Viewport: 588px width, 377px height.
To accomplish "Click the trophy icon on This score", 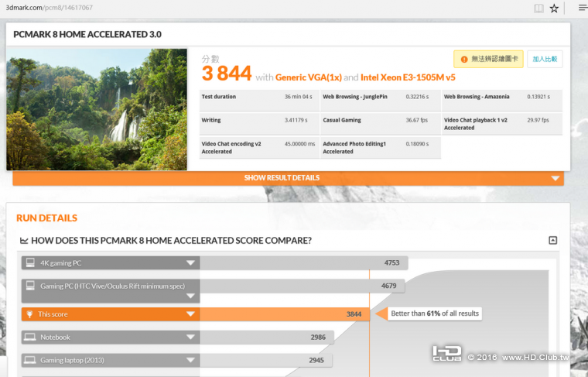I will (x=29, y=314).
